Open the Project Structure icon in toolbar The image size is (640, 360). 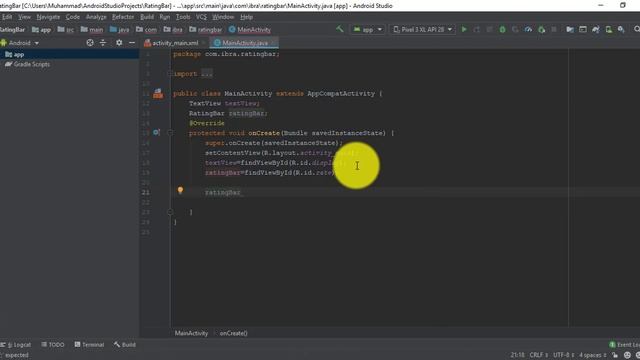570,29
